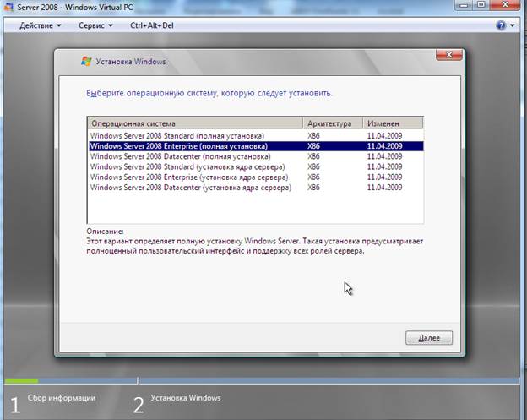Maximize the Virtual PC window
Viewport: 527px width, 420px height.
tap(481, 5)
